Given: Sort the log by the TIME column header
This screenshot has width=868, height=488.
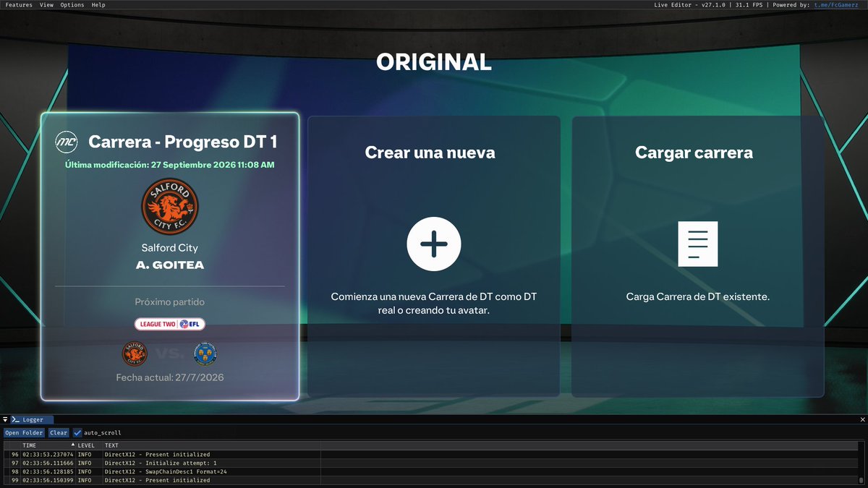Looking at the screenshot, I should (48, 445).
